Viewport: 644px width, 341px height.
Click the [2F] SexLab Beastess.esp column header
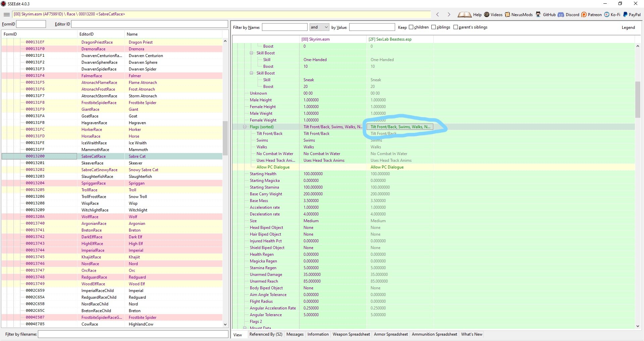400,39
